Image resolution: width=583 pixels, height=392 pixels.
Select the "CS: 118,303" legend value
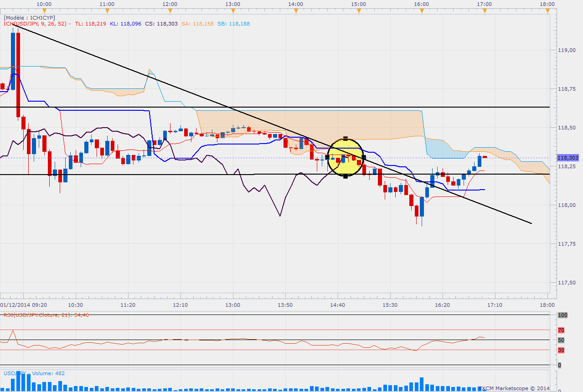click(x=160, y=24)
